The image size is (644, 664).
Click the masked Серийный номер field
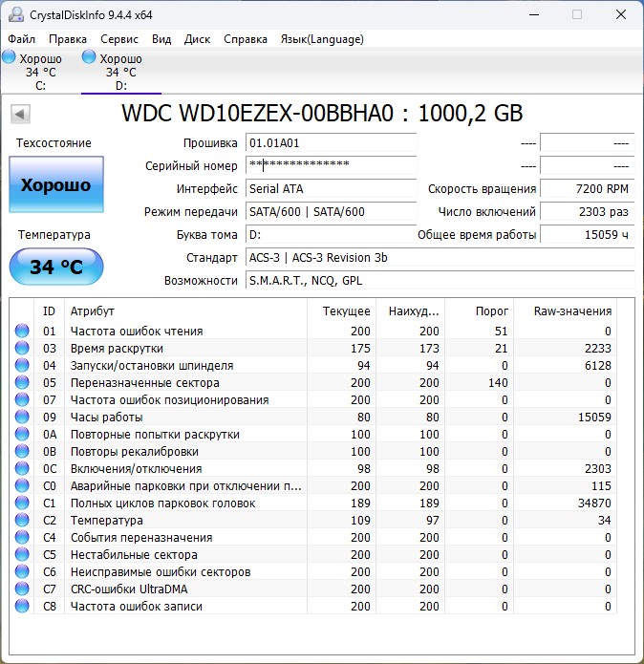(x=332, y=165)
